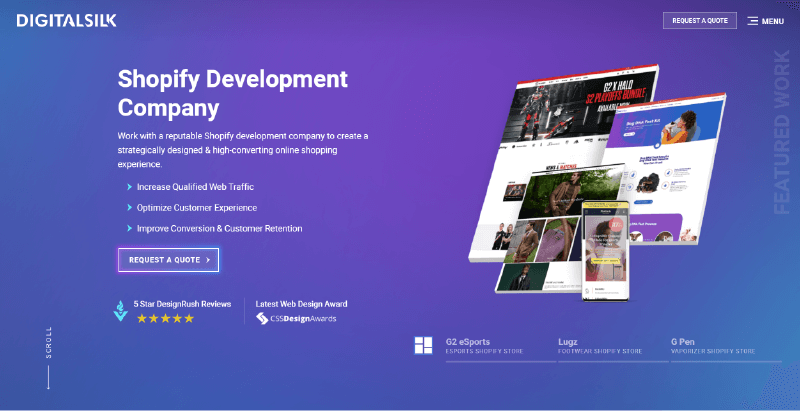Click 'Latest Web Design Award' text

coord(302,304)
